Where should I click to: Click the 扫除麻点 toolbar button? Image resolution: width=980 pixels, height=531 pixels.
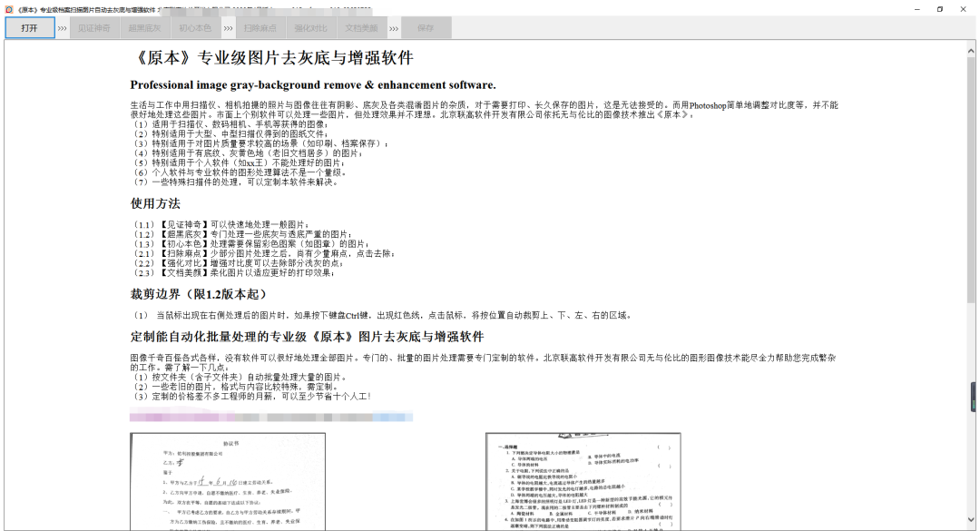point(260,27)
